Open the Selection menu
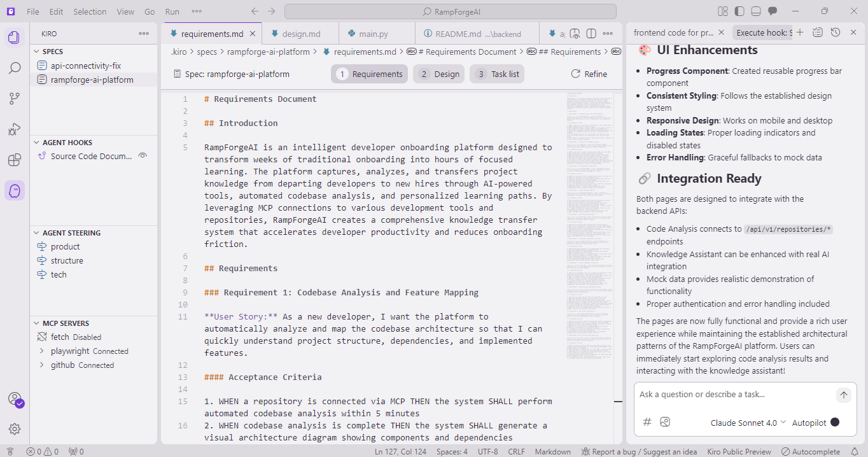The width and height of the screenshot is (868, 457). coord(90,11)
